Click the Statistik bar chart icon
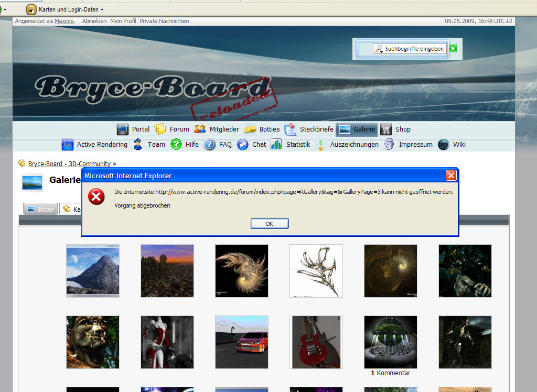The width and height of the screenshot is (537, 392). click(x=276, y=144)
